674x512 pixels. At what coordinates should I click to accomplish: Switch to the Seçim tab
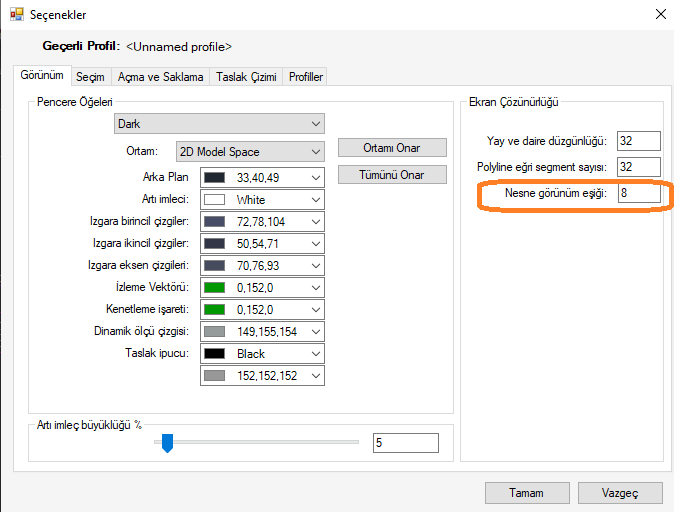coord(91,77)
